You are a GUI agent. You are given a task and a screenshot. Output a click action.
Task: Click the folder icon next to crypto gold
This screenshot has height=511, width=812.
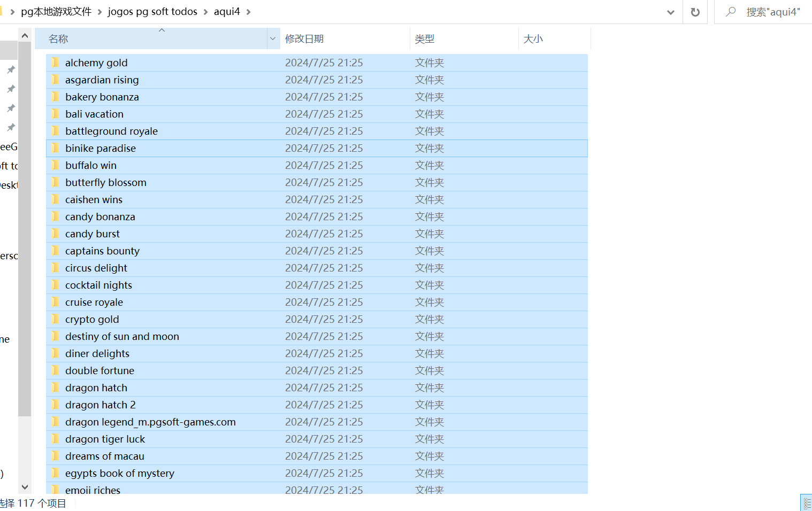click(55, 319)
